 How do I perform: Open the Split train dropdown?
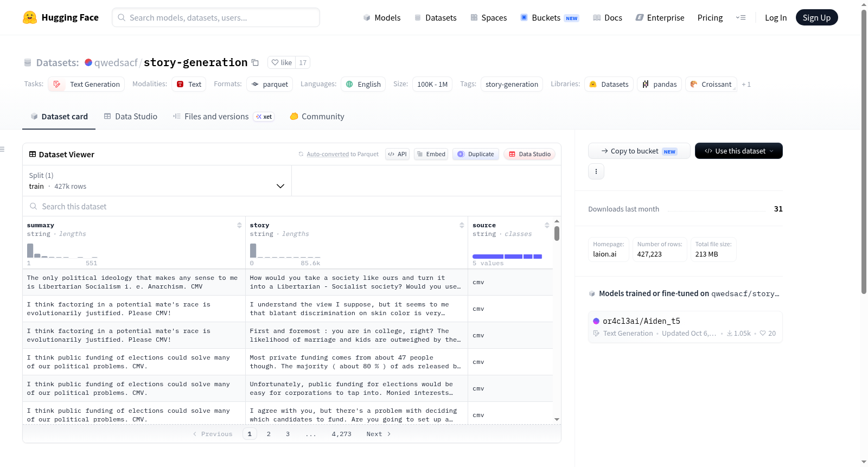coord(157,181)
